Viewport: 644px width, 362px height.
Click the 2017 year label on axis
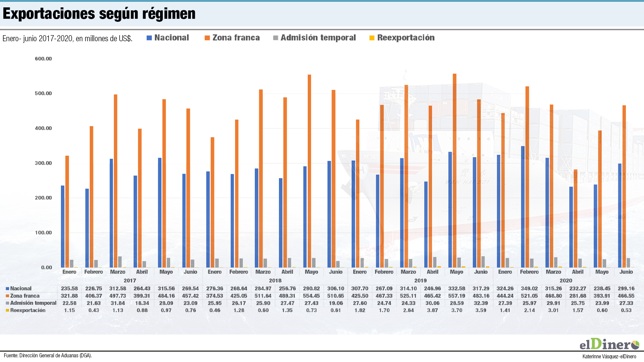pos(130,281)
